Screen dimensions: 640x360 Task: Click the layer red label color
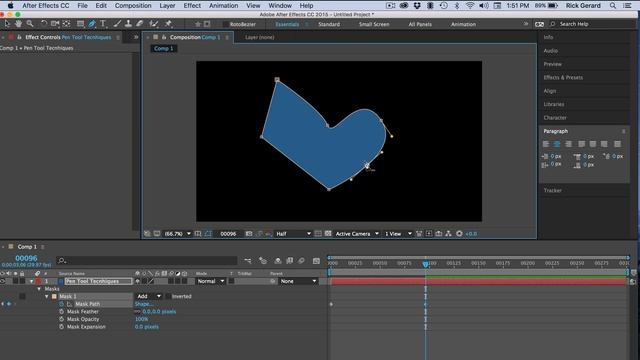[x=38, y=281]
